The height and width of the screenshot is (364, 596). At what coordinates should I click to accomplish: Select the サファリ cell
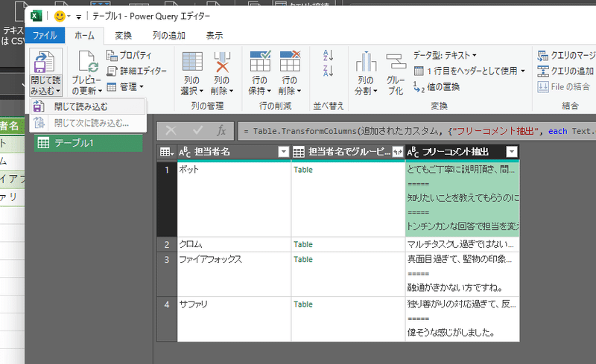click(234, 319)
